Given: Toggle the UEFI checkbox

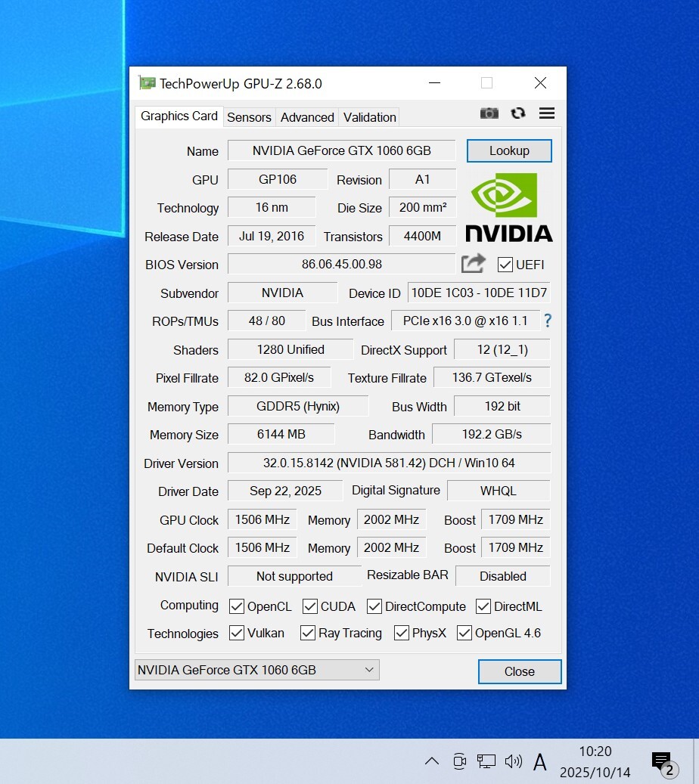Looking at the screenshot, I should (505, 265).
